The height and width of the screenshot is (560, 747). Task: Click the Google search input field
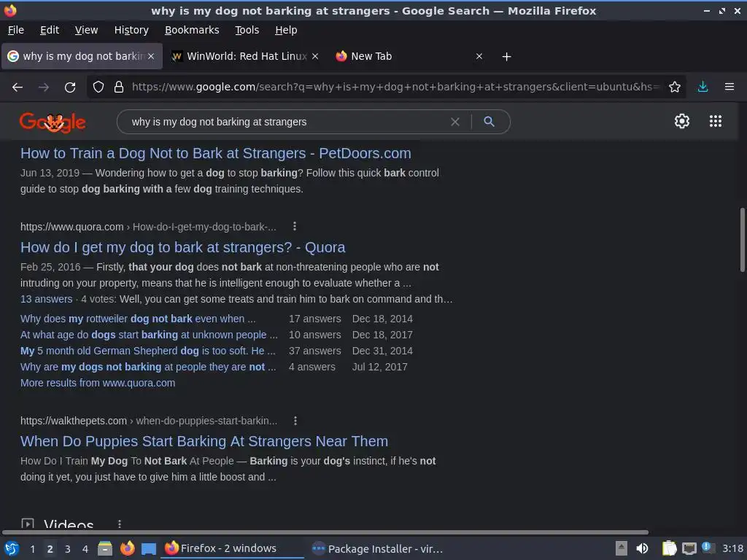click(286, 122)
